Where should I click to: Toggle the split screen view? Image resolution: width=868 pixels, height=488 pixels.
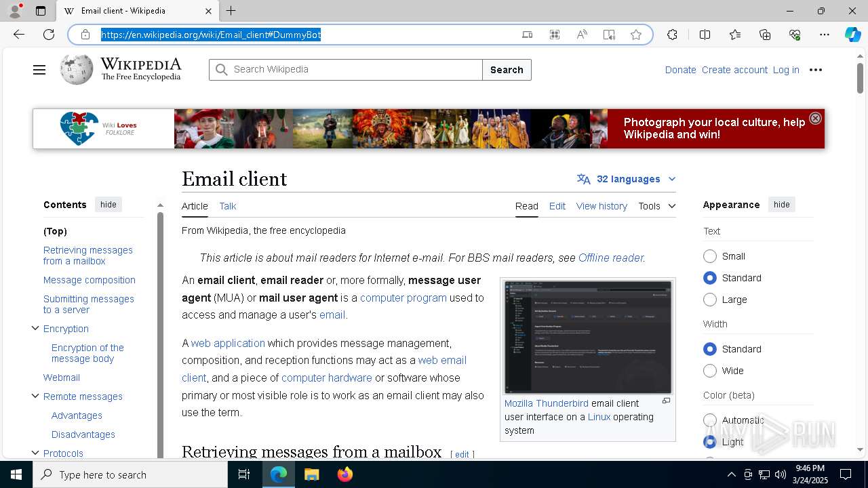(705, 35)
